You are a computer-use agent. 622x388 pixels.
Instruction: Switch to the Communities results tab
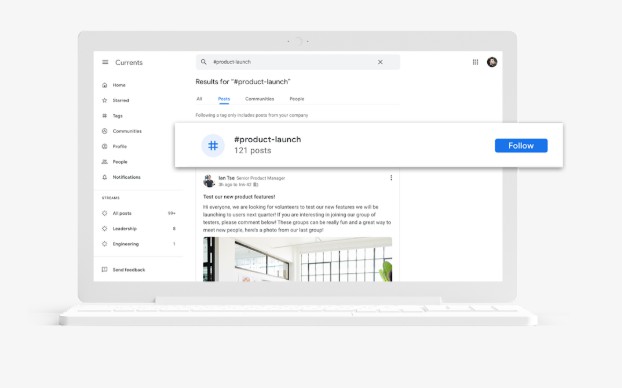259,99
